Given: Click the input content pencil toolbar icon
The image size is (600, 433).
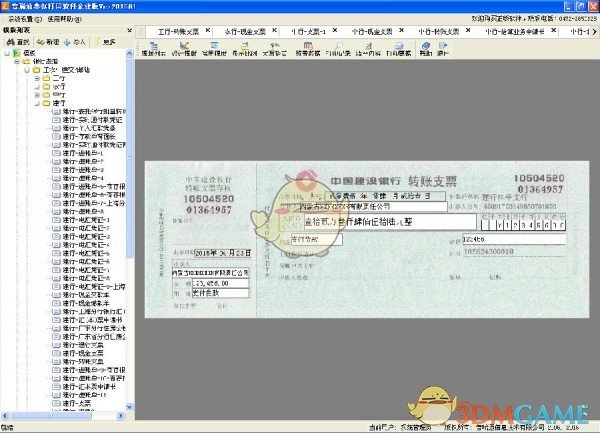Looking at the screenshot, I should tap(368, 46).
